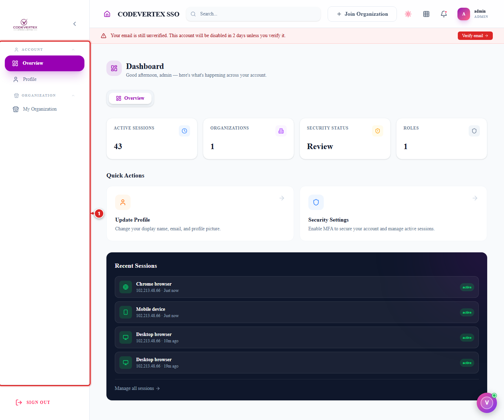Viewport: 504px width, 420px height.
Task: Open the Update Profile quick action card
Action: (200, 213)
